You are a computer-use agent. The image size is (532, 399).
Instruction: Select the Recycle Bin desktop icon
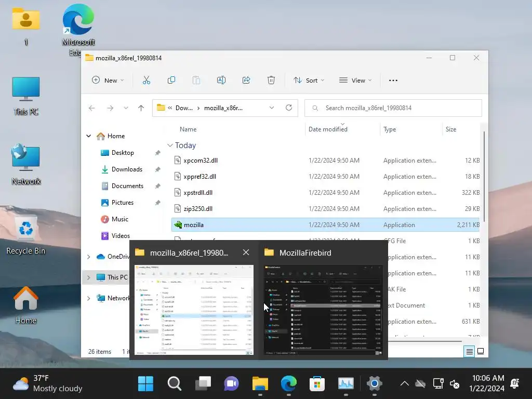[x=26, y=235]
